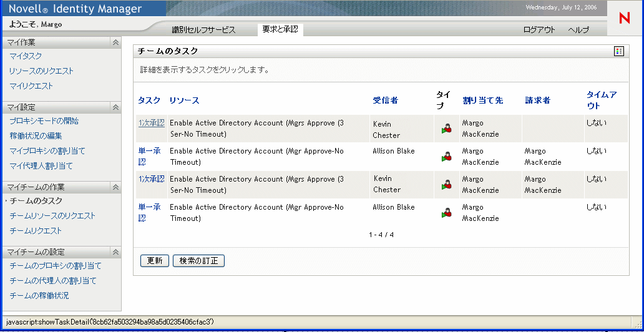Collapse the マイチームの設定 section

pos(116,252)
